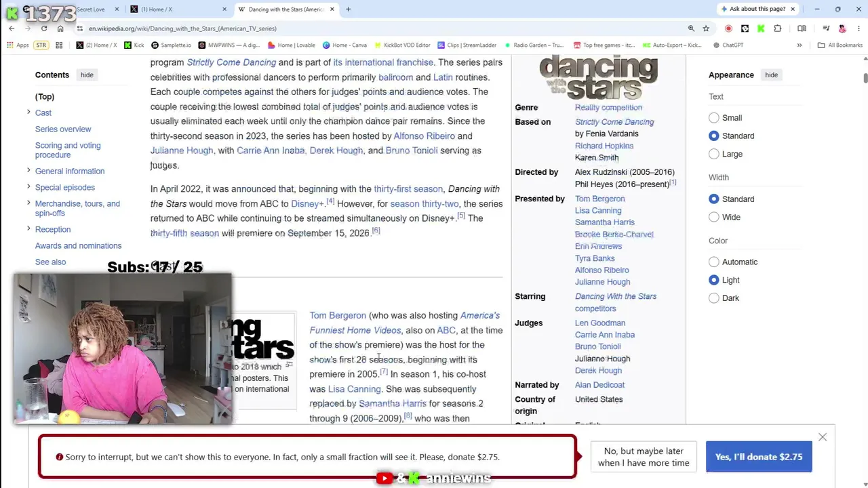
Task: Bookmark this page with the star icon
Action: (x=706, y=28)
